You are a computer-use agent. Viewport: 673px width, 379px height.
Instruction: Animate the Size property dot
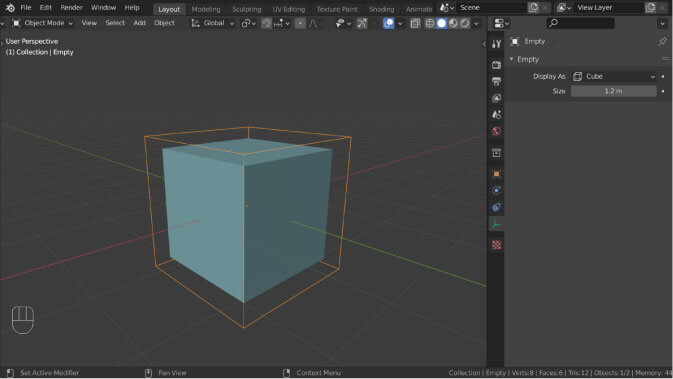click(663, 91)
